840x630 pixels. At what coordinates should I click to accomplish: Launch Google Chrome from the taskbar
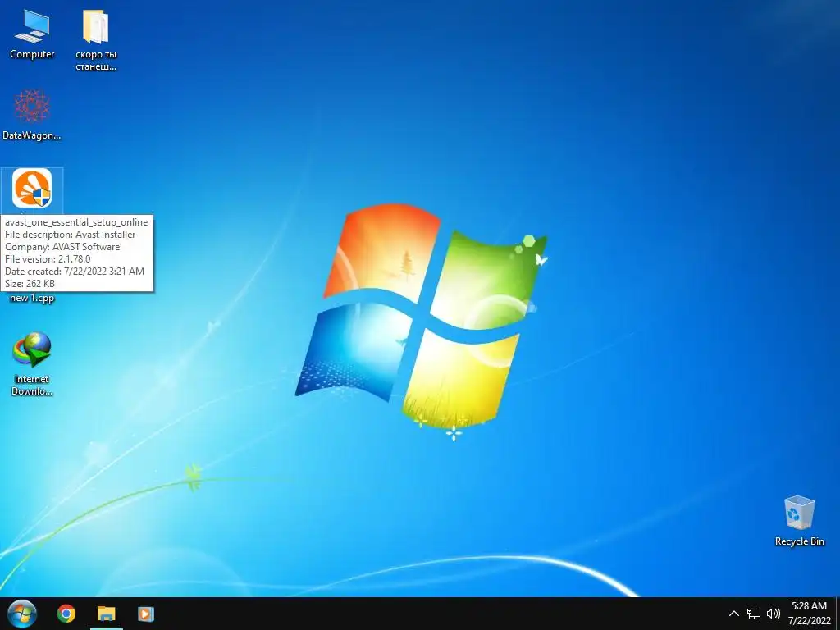[66, 614]
